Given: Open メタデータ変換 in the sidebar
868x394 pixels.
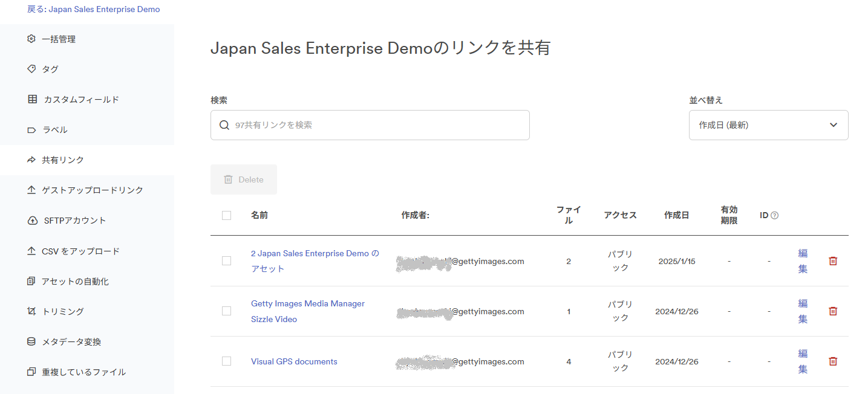Looking at the screenshot, I should (x=87, y=341).
